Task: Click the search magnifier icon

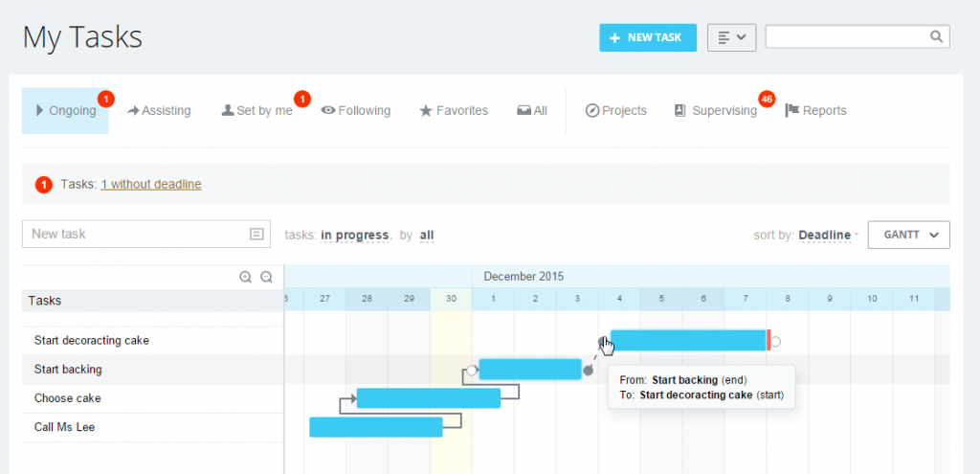Action: click(x=936, y=36)
